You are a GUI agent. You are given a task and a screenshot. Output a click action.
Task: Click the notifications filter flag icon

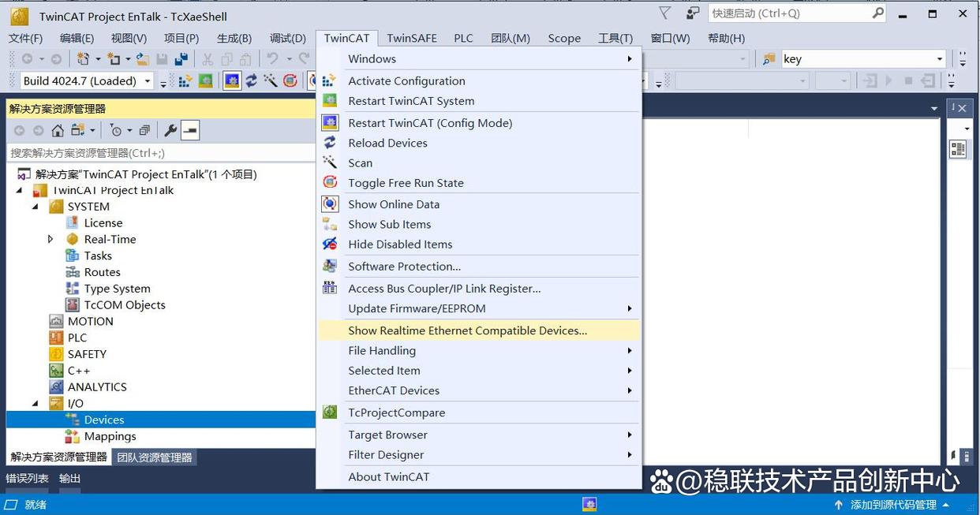coord(665,13)
